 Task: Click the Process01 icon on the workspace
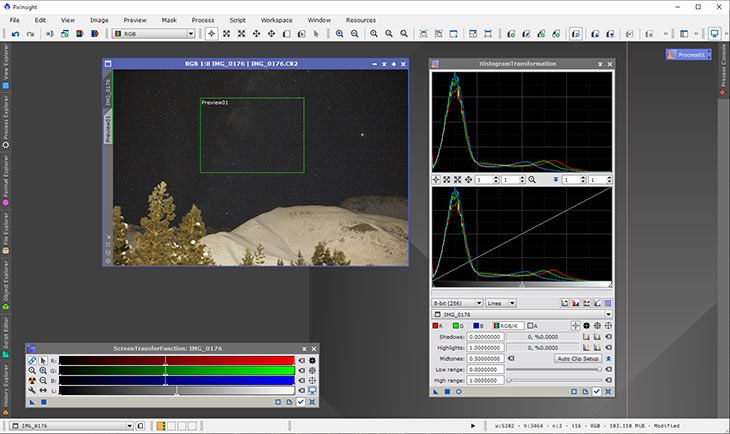[x=687, y=55]
